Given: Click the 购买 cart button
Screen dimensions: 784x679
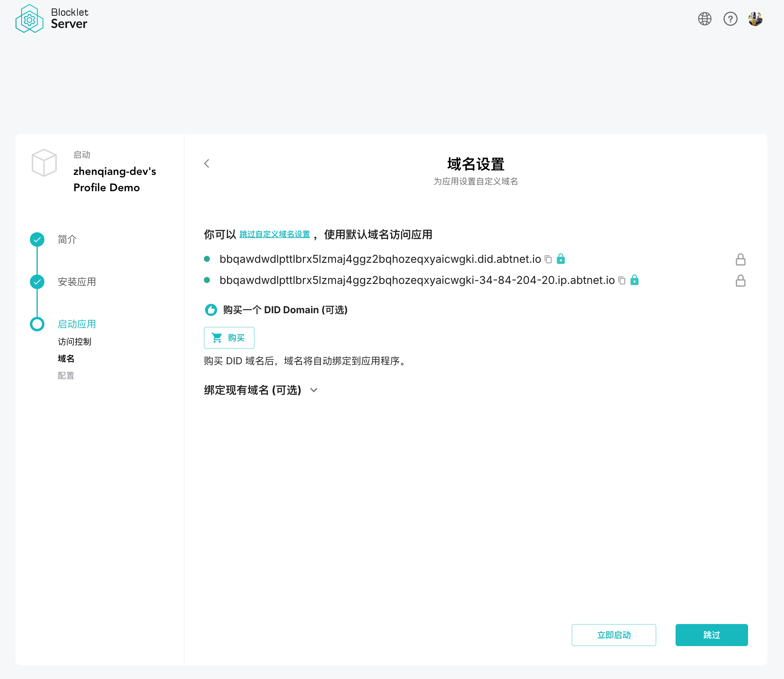Looking at the screenshot, I should click(229, 338).
